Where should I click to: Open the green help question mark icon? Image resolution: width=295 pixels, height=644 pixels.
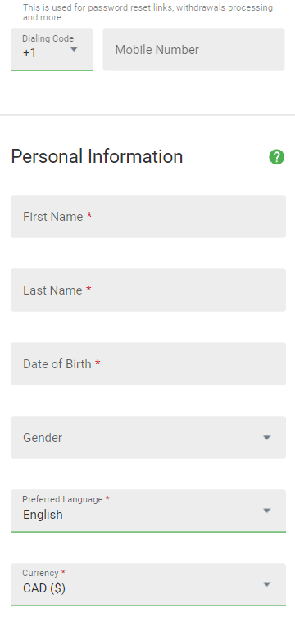276,157
